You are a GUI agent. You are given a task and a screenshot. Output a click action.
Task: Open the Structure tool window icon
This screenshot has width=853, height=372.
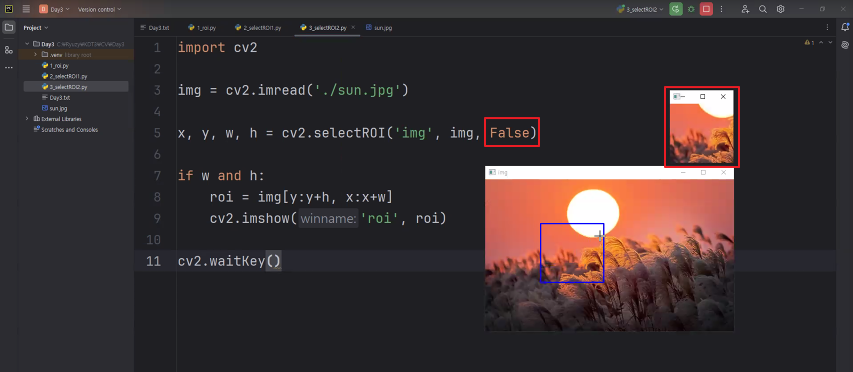pos(9,49)
